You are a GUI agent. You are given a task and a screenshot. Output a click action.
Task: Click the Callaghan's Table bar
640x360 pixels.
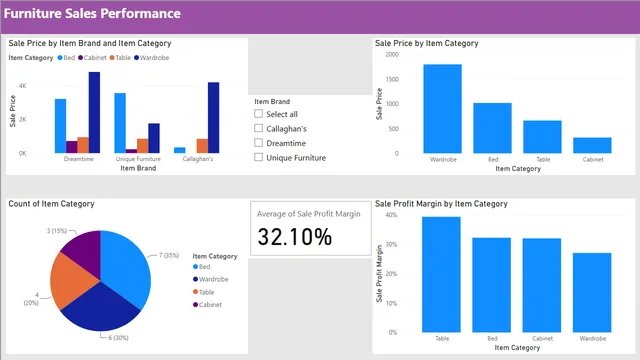tap(202, 146)
